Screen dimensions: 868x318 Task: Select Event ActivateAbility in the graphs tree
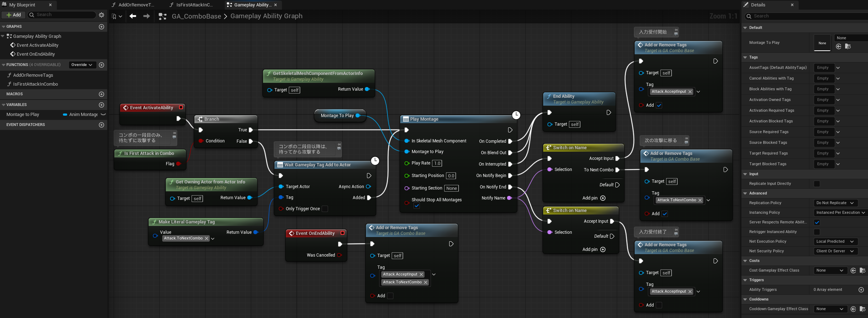coord(38,45)
